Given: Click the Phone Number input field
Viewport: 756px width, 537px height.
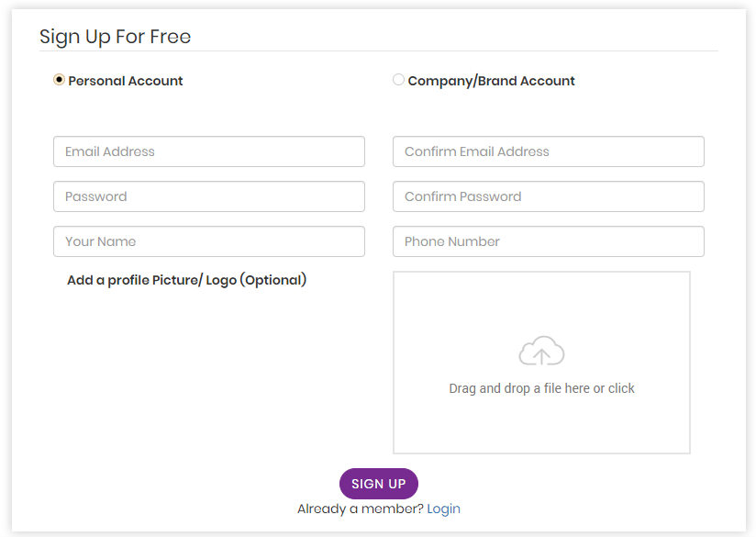Looking at the screenshot, I should 548,241.
